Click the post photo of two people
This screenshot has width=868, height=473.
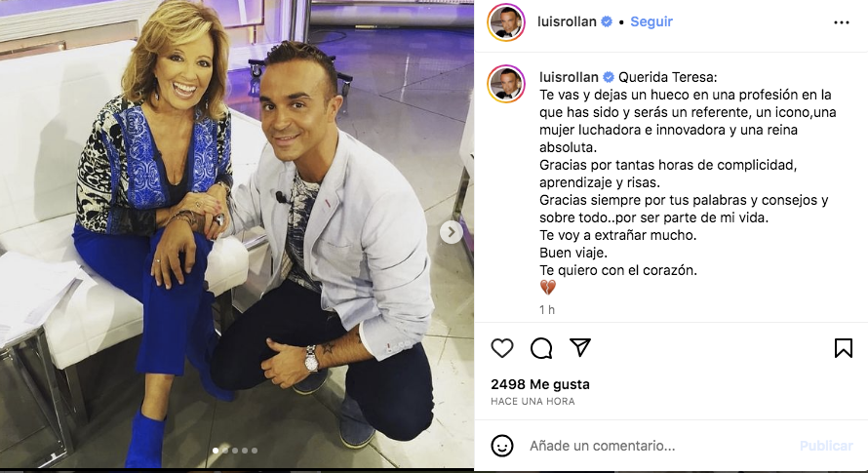click(x=237, y=234)
